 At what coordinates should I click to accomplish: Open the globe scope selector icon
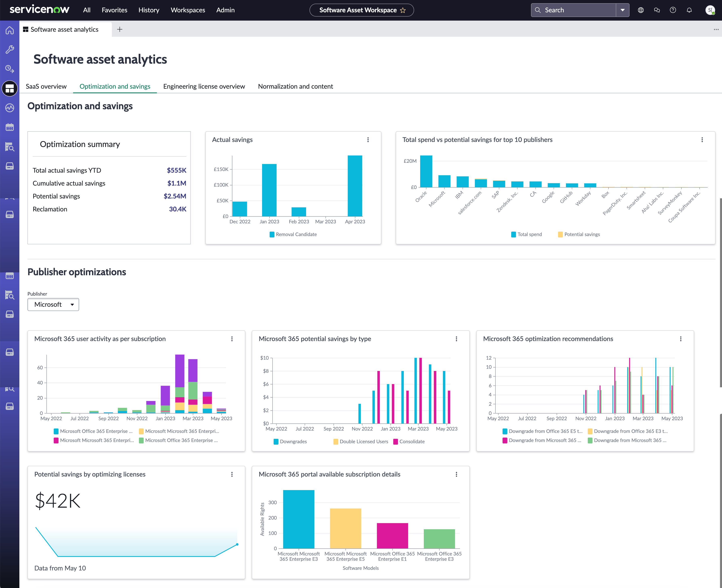coord(641,10)
